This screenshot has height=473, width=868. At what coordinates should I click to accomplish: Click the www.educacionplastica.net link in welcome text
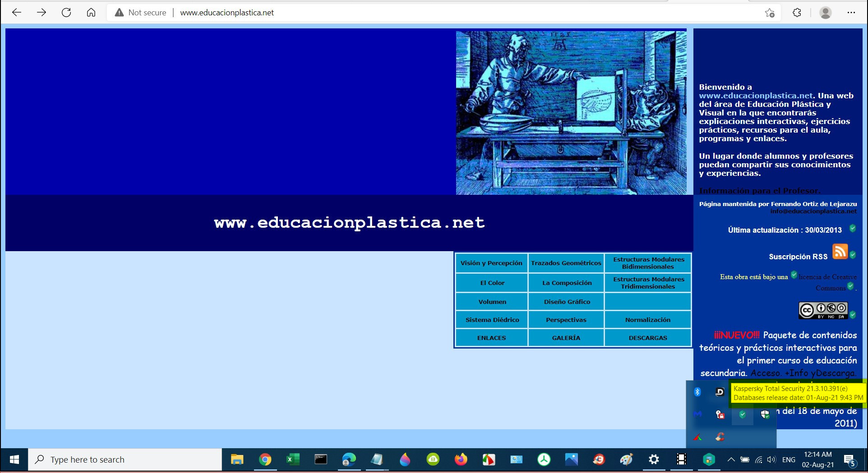(756, 96)
